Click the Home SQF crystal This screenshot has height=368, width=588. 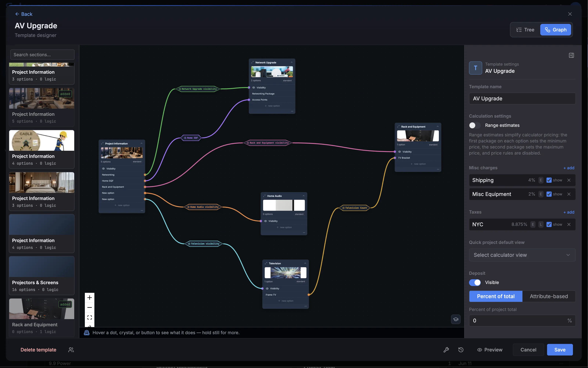[191, 138]
